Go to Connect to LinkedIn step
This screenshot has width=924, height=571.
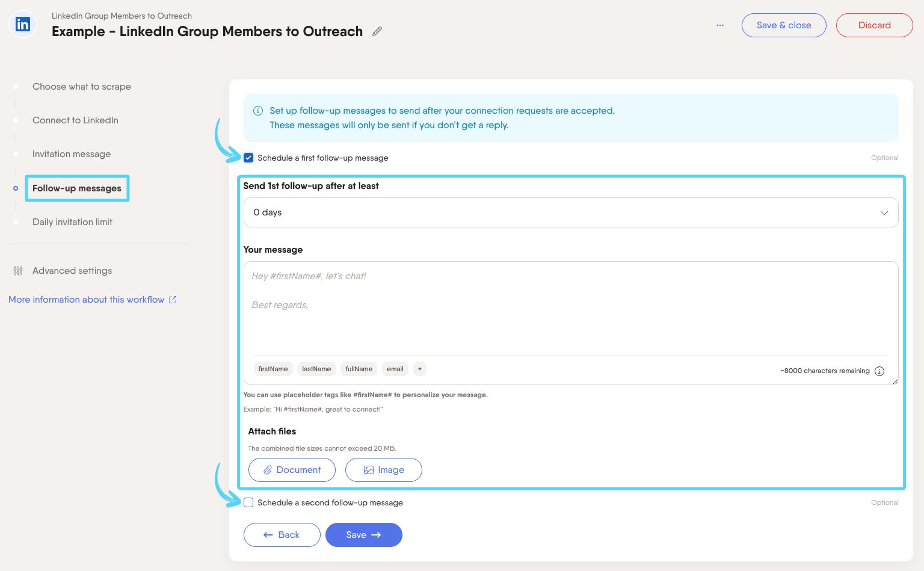point(75,120)
